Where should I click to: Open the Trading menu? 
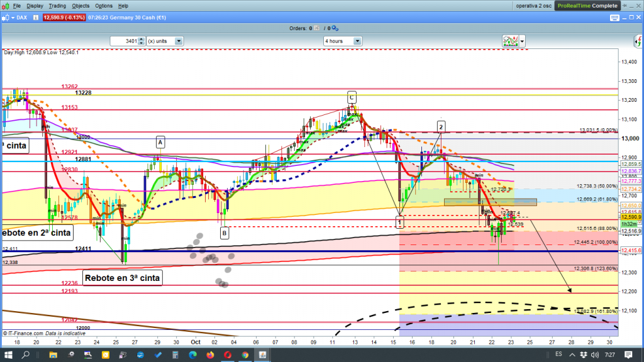(57, 6)
